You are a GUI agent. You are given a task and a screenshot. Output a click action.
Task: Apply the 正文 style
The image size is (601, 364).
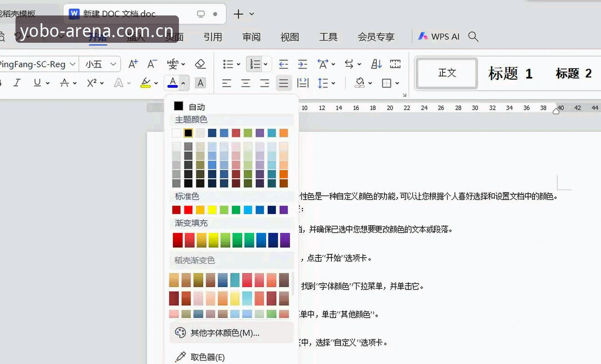click(447, 73)
